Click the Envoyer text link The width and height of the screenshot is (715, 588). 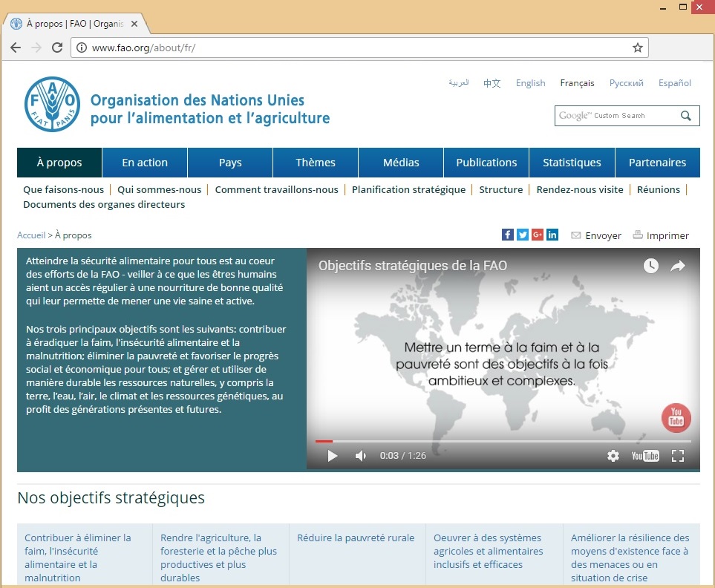(604, 235)
